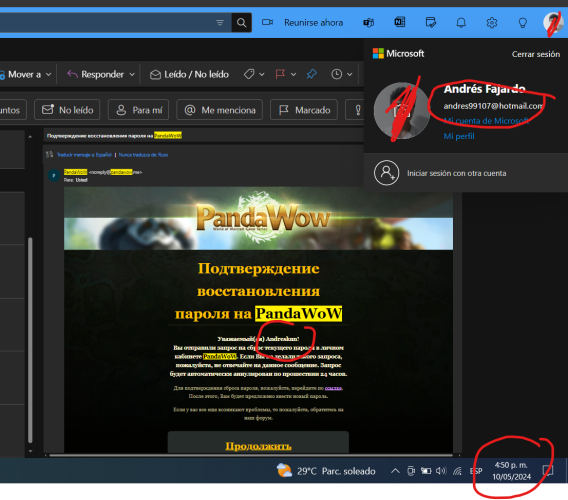Open the My Day calendar-check icon
The height and width of the screenshot is (500, 568).
tap(430, 22)
